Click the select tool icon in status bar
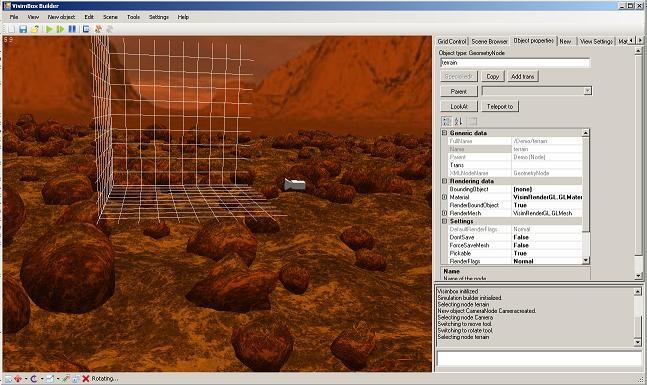Image resolution: width=647 pixels, height=385 pixels. (x=8, y=378)
